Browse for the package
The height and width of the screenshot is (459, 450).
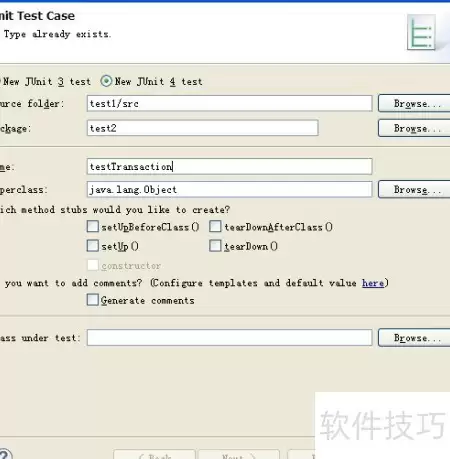click(x=414, y=128)
